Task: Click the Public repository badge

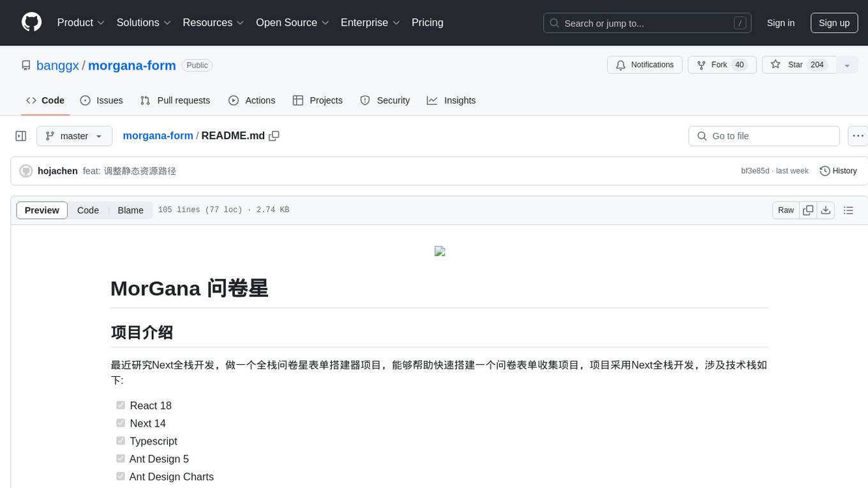Action: 197,65
